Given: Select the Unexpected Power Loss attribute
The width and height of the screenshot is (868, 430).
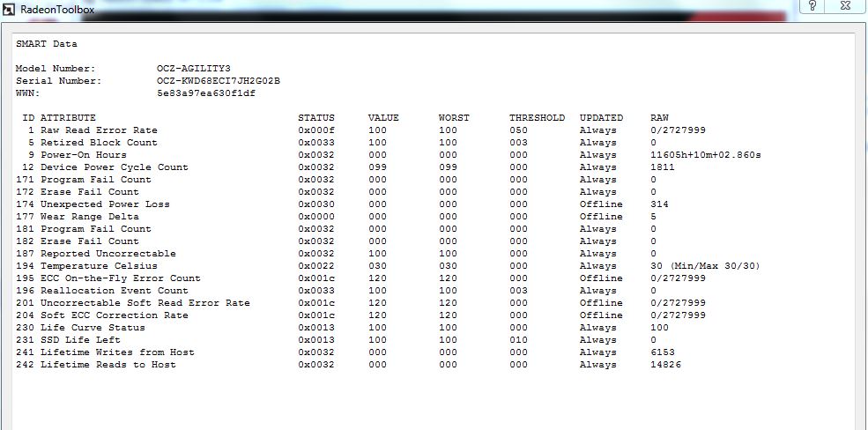Looking at the screenshot, I should point(105,204).
